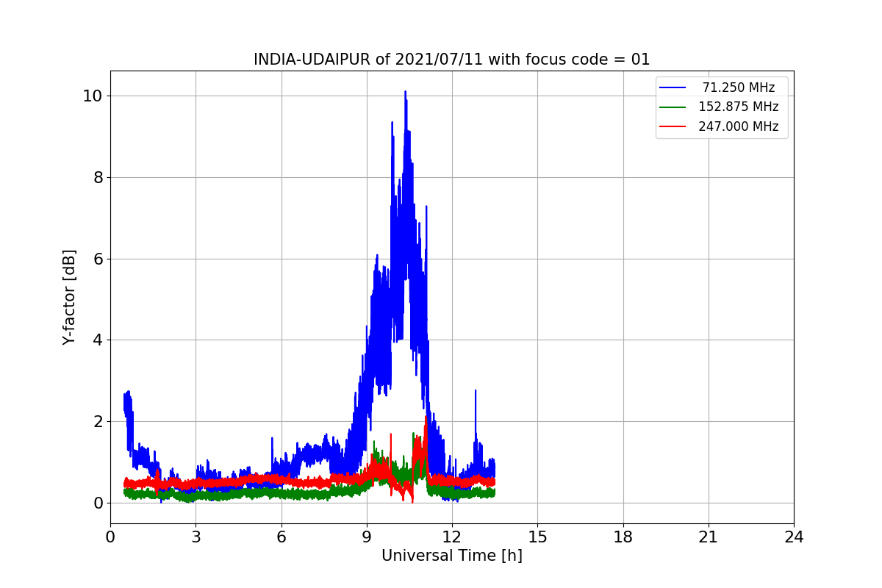Click the x-axis tick label 21
Screen dimensions: 882x588
point(709,537)
